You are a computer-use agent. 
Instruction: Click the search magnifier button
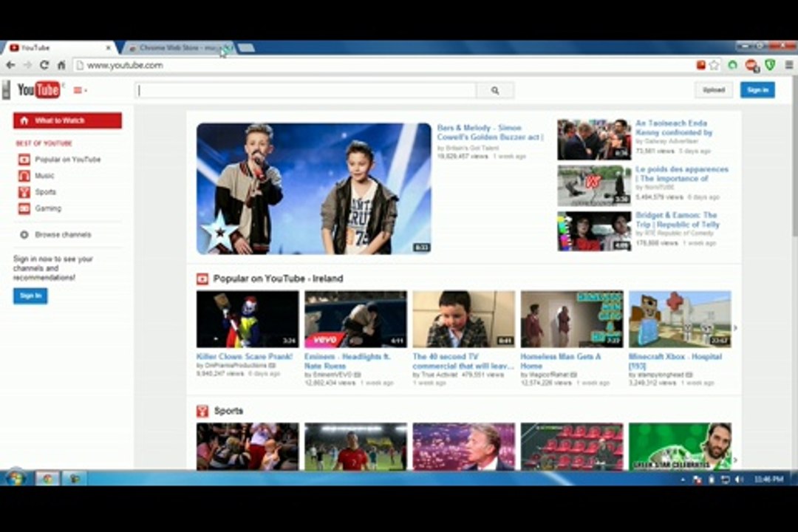[x=494, y=91]
